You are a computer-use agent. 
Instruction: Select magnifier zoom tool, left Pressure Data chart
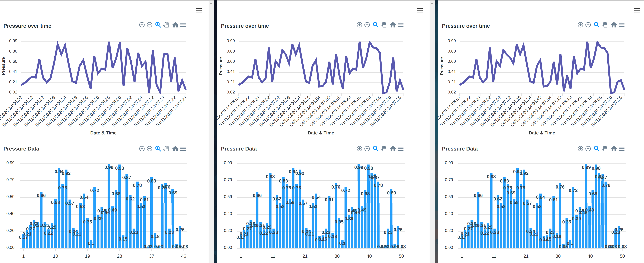coord(158,149)
